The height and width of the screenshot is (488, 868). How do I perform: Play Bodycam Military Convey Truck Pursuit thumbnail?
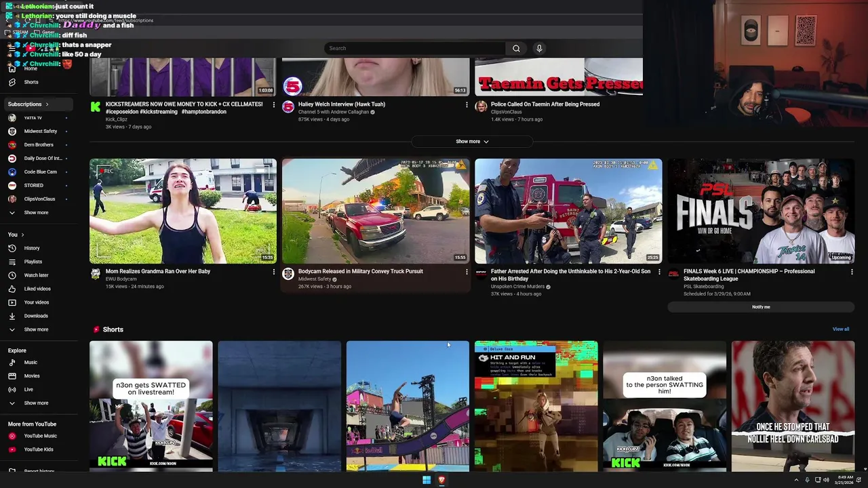click(x=376, y=211)
